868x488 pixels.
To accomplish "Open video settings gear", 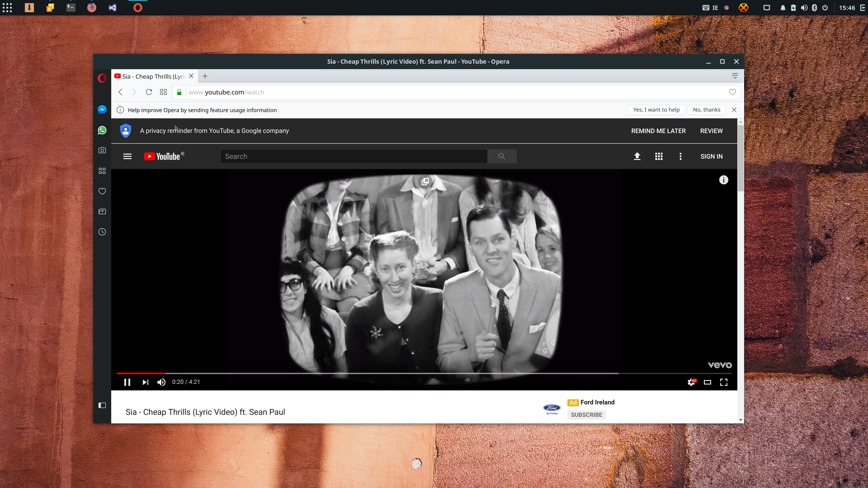I will tap(691, 382).
